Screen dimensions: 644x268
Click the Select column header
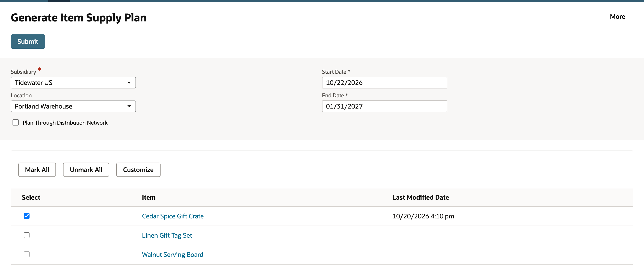[31, 198]
